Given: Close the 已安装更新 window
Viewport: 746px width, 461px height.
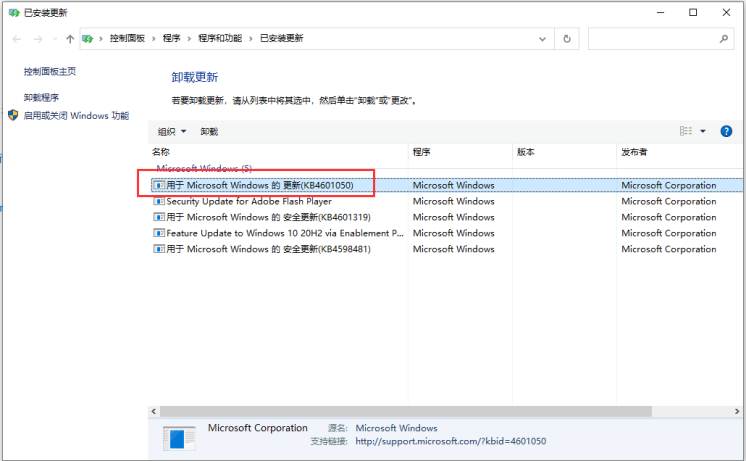Looking at the screenshot, I should click(x=726, y=13).
